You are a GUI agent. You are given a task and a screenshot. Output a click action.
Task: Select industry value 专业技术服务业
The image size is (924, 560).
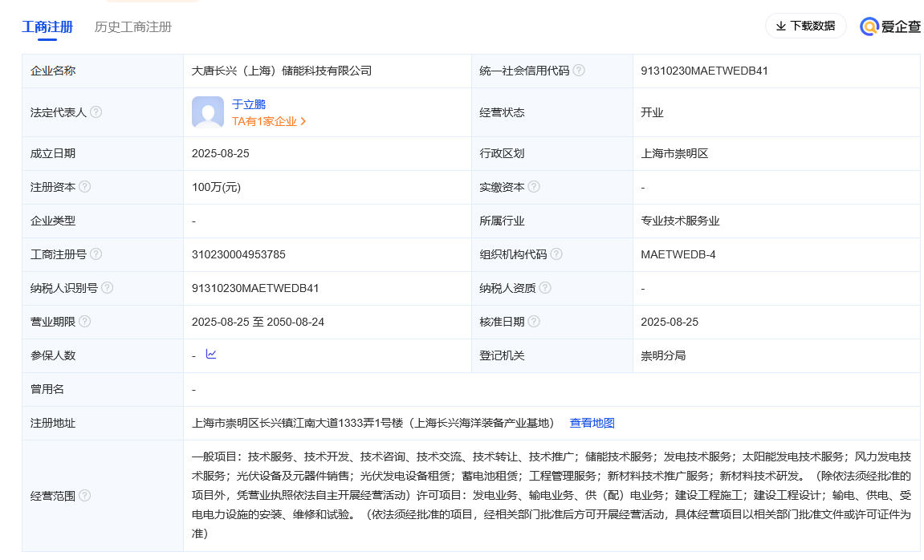click(x=680, y=221)
